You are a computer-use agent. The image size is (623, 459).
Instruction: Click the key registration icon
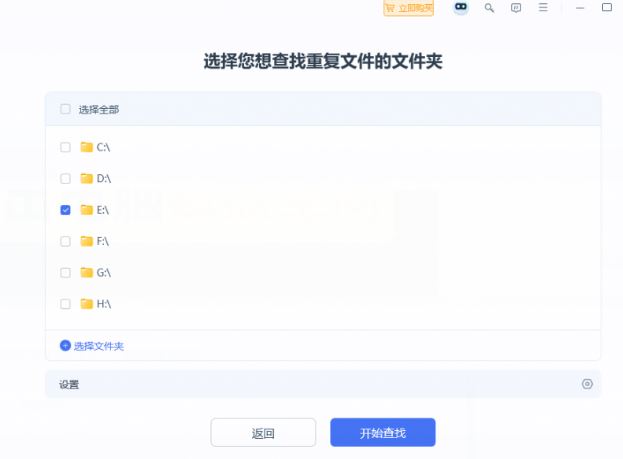tap(489, 8)
